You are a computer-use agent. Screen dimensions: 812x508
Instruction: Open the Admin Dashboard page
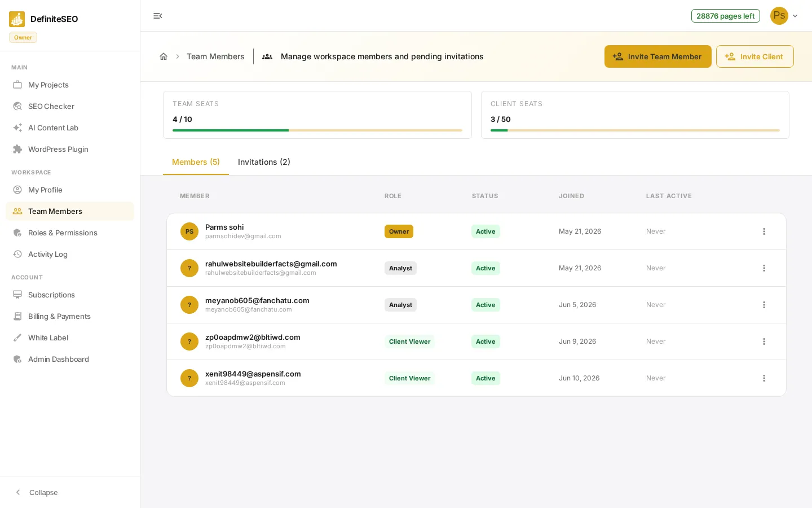click(x=70, y=359)
